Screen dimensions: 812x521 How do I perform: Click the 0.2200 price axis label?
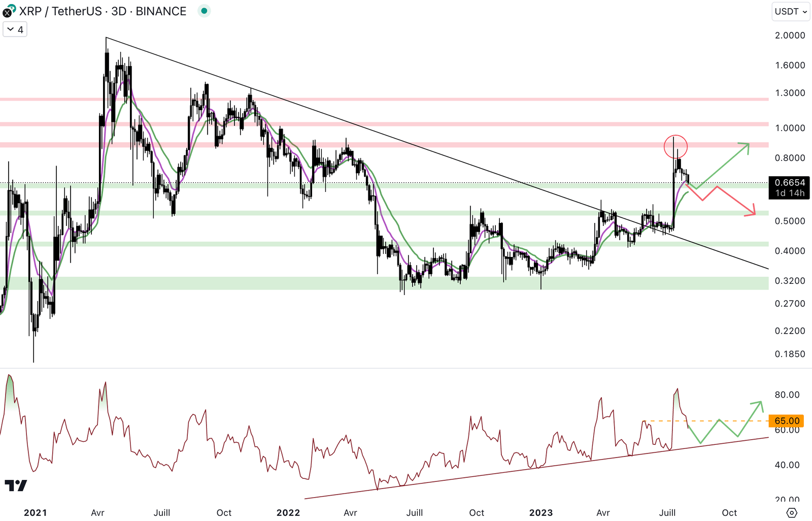[x=790, y=331]
